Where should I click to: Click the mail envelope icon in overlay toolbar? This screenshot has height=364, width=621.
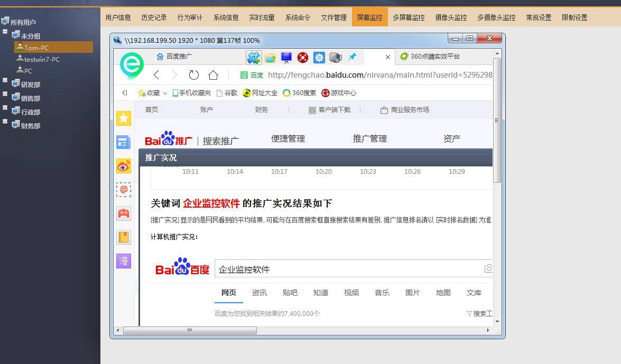click(270, 58)
